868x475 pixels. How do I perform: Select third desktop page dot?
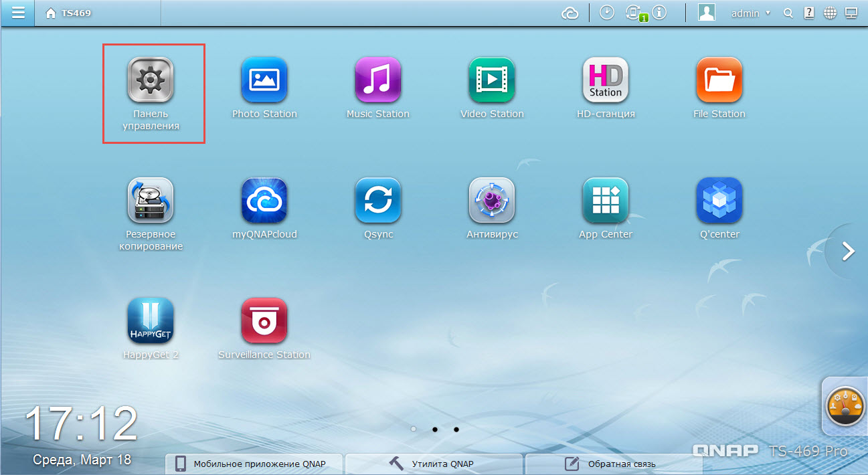(456, 429)
